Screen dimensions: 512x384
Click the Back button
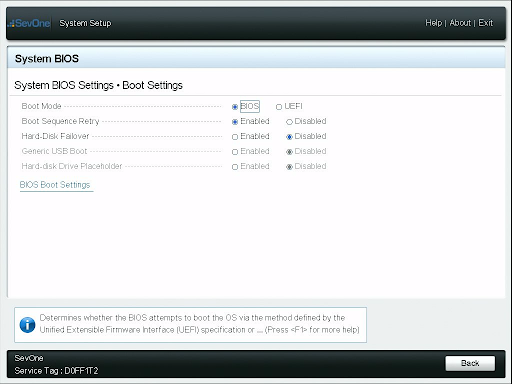[470, 363]
